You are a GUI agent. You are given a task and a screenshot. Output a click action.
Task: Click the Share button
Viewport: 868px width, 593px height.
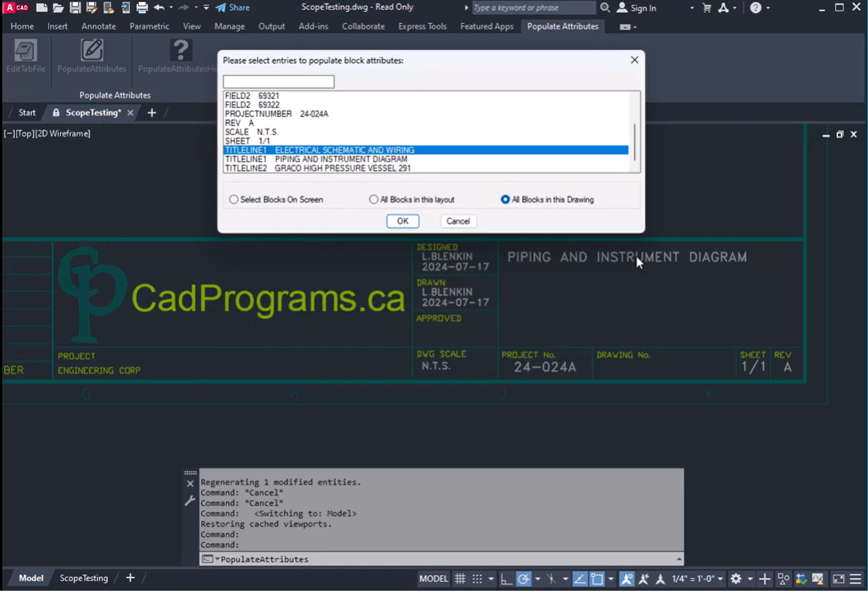pos(233,7)
